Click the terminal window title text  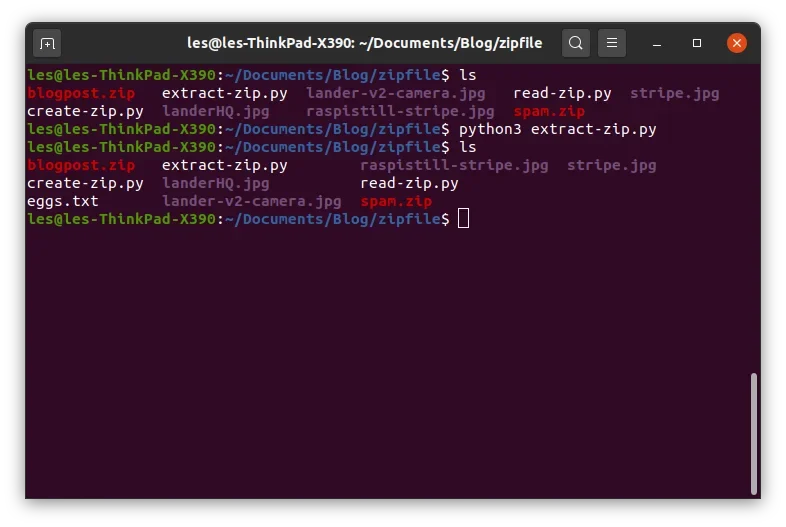coord(364,43)
